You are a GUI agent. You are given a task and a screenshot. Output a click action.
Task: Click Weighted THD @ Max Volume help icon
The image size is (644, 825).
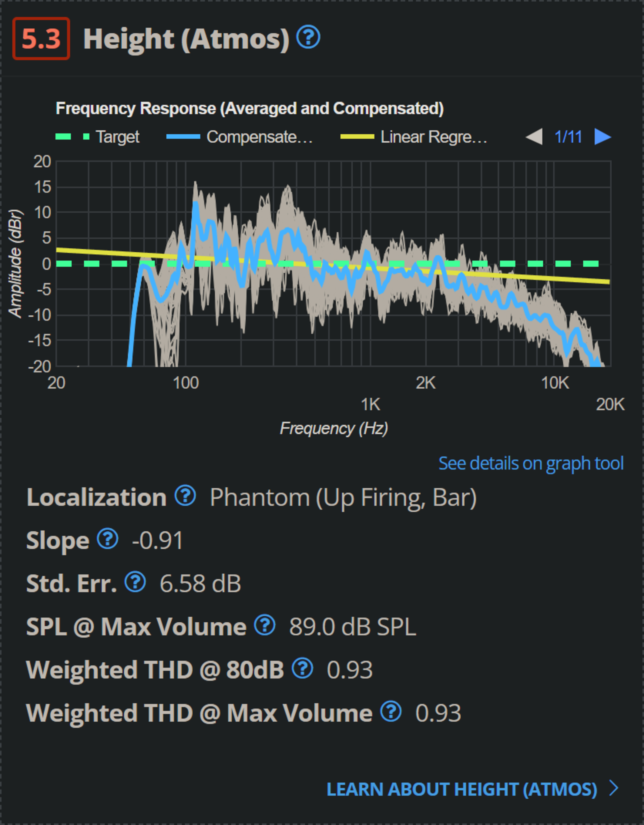pos(391,711)
